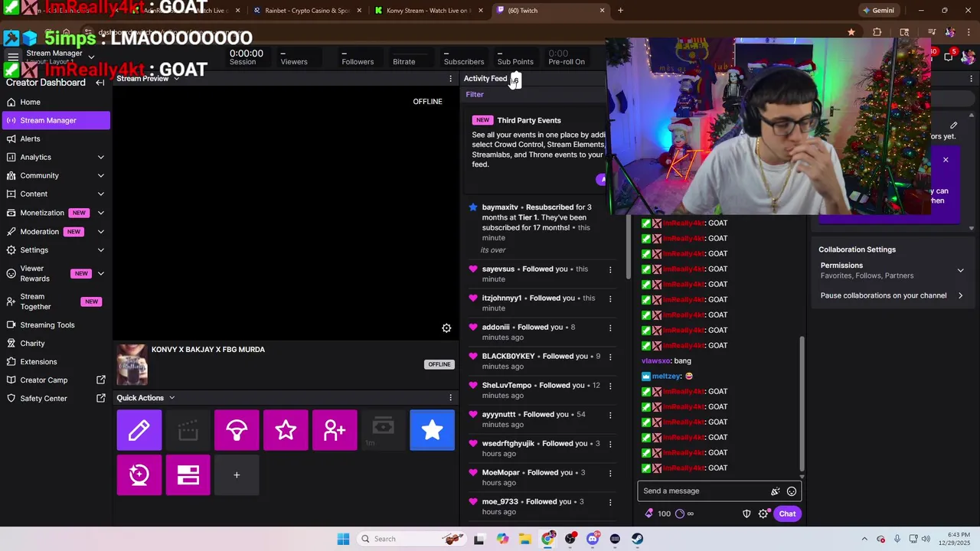Screen dimensions: 980x551
Task: Open Stream Preview options menu (three dots)
Action: 450,79
